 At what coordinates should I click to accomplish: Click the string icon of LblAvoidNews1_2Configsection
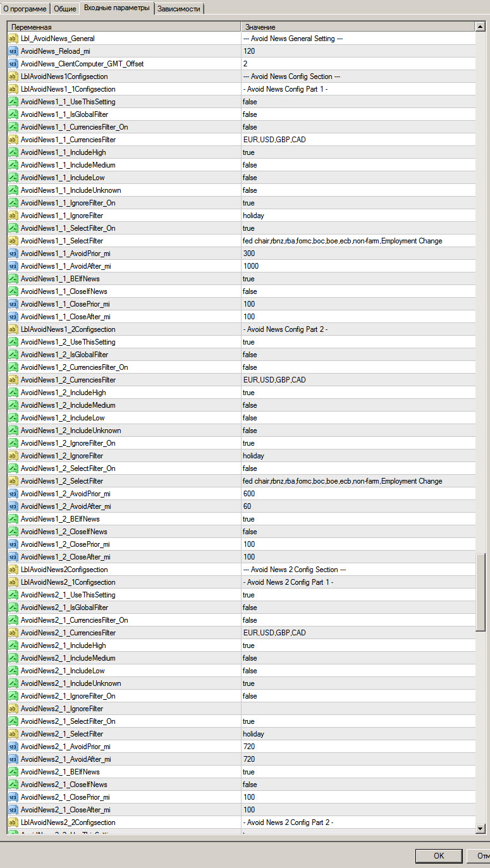coord(13,329)
